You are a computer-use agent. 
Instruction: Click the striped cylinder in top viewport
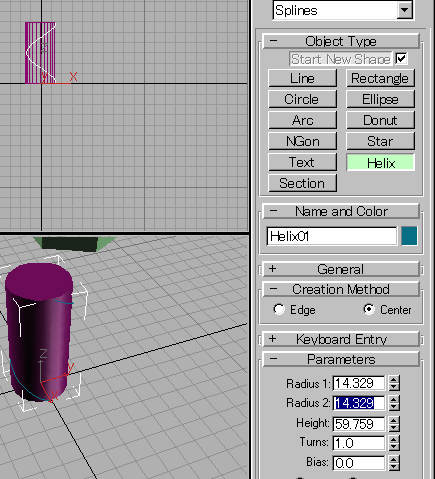pos(40,53)
